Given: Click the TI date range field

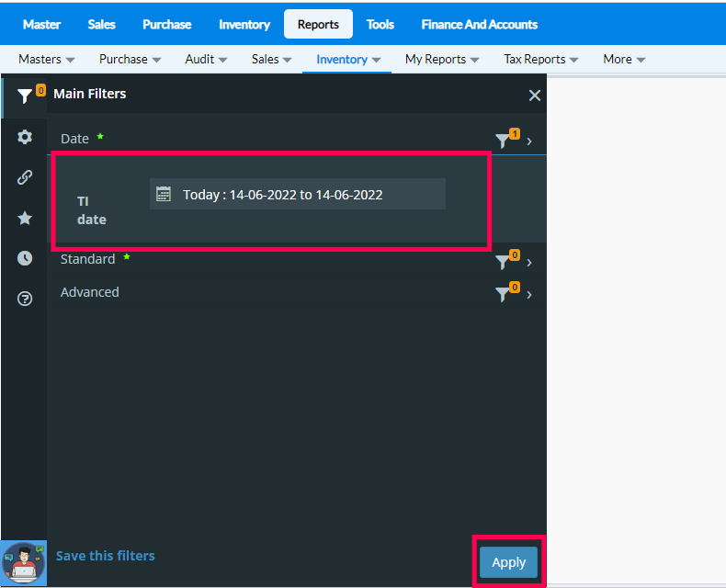Looking at the screenshot, I should tap(298, 194).
